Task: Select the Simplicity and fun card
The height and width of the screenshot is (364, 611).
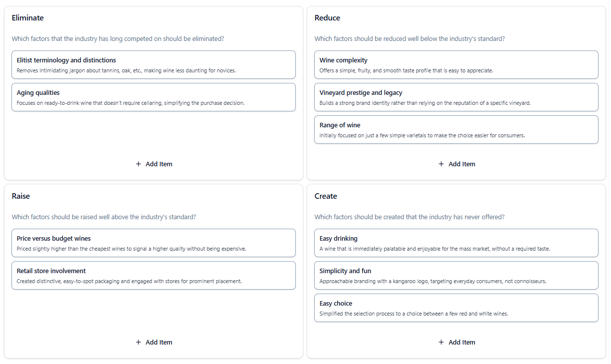Action: 456,275
